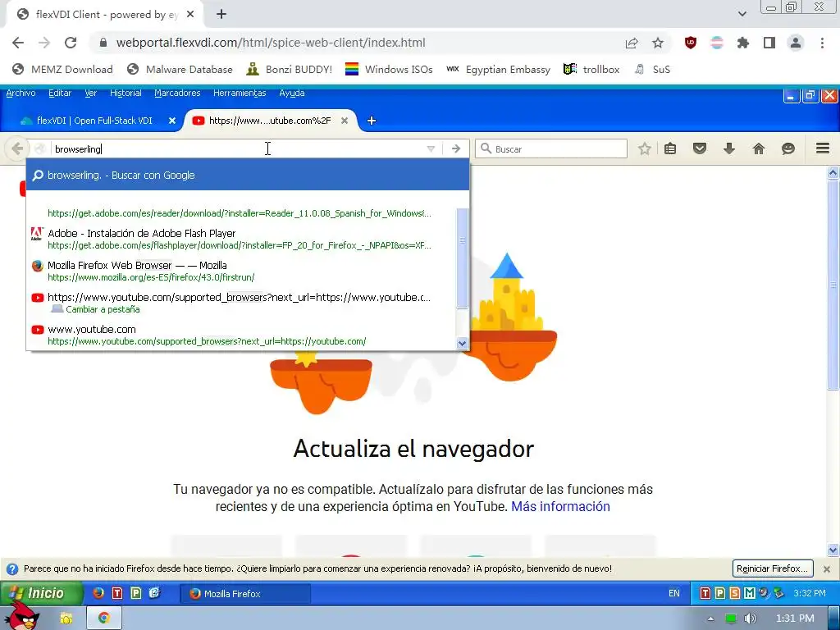
Task: Toggle Chrome side panel
Action: pos(769,43)
